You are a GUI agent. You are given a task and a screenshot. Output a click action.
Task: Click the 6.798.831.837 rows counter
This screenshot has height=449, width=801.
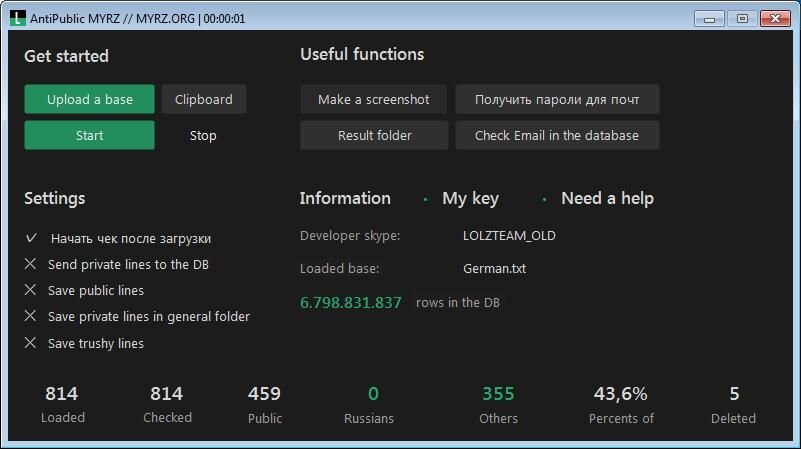click(x=350, y=302)
